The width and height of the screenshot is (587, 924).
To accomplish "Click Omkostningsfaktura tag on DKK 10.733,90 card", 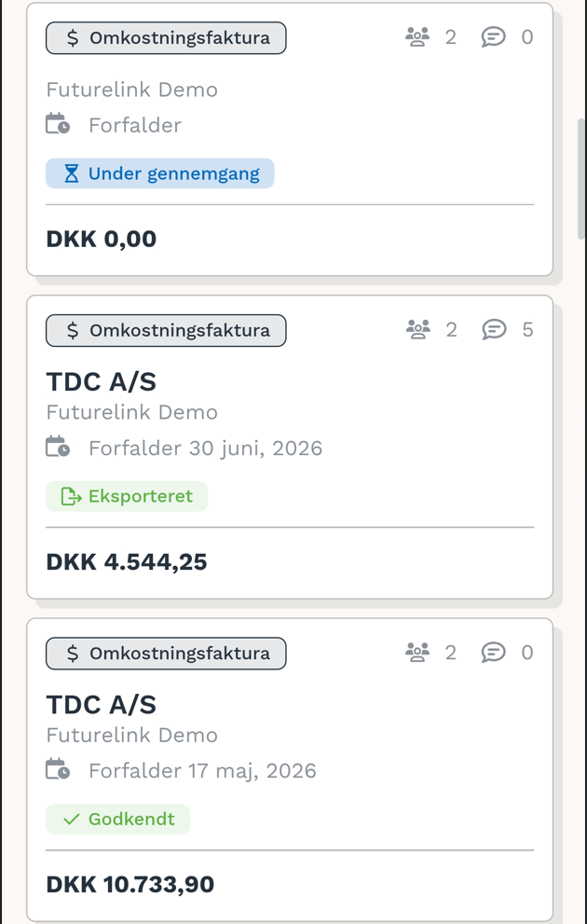I will click(166, 653).
